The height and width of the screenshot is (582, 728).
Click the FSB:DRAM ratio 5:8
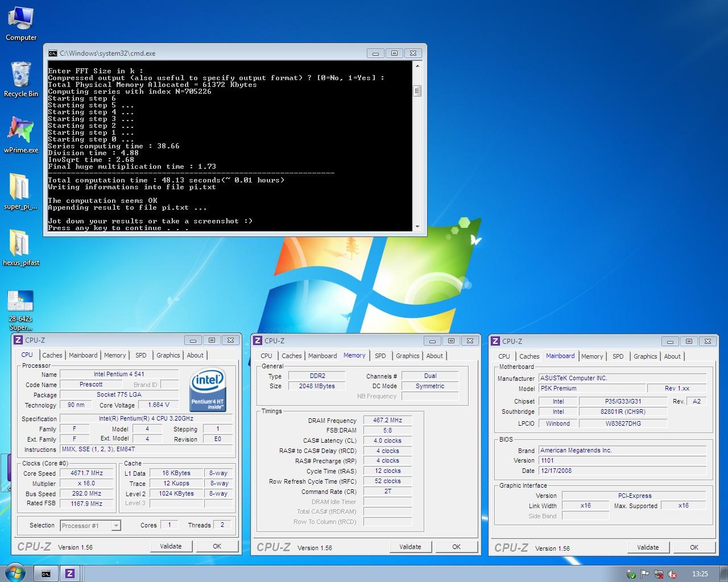387,430
